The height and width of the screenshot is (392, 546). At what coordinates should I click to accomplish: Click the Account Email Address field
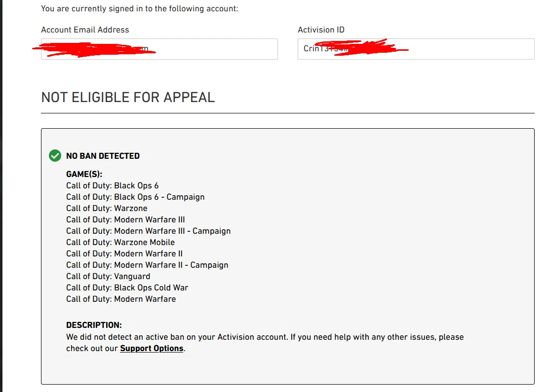point(159,49)
